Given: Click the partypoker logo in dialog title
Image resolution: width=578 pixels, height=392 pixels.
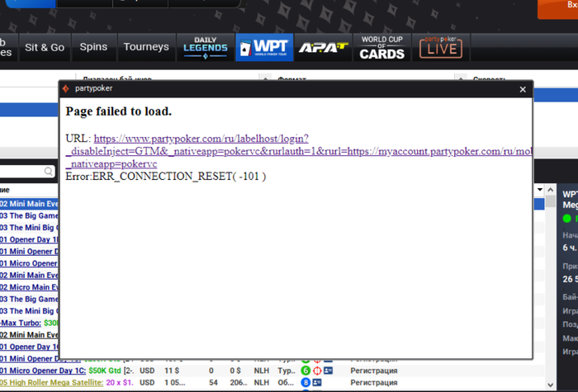Looking at the screenshot, I should pos(66,89).
